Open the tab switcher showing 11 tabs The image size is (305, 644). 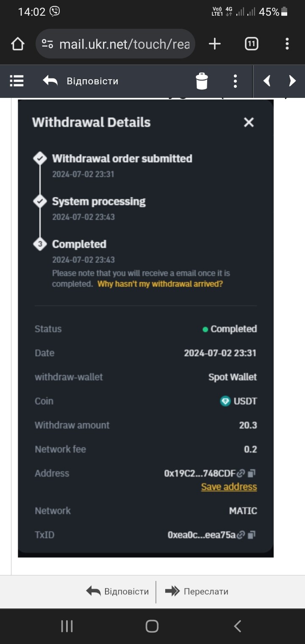coord(251,44)
